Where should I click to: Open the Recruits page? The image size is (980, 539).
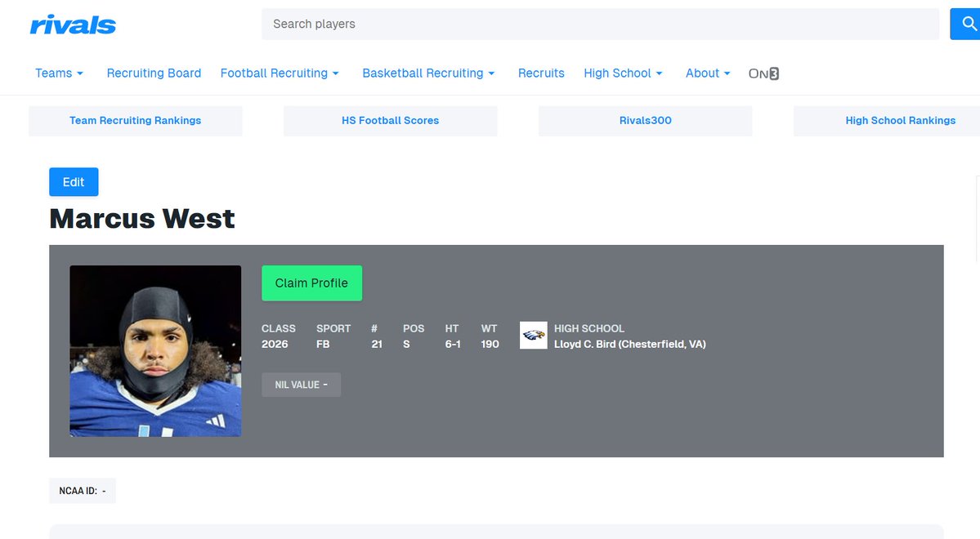tap(541, 73)
